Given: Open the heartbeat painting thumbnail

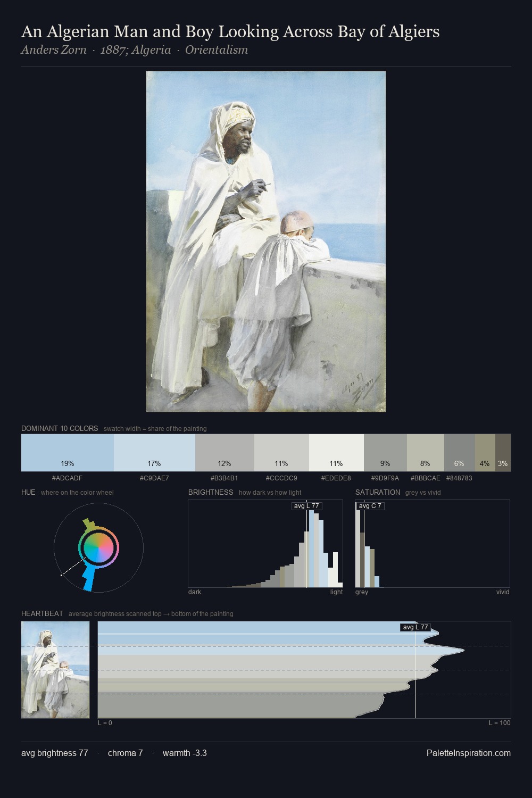Looking at the screenshot, I should point(55,670).
